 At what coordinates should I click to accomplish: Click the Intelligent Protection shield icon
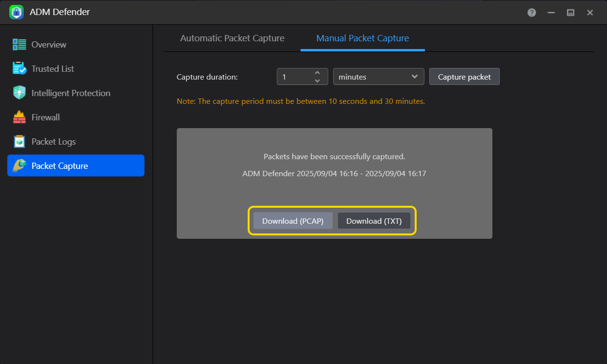(x=19, y=93)
